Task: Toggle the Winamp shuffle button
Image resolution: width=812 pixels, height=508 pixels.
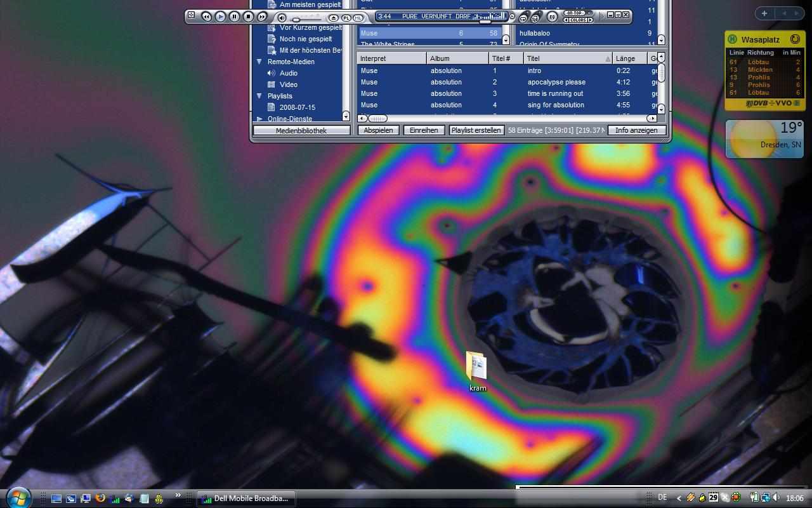Action: point(536,18)
